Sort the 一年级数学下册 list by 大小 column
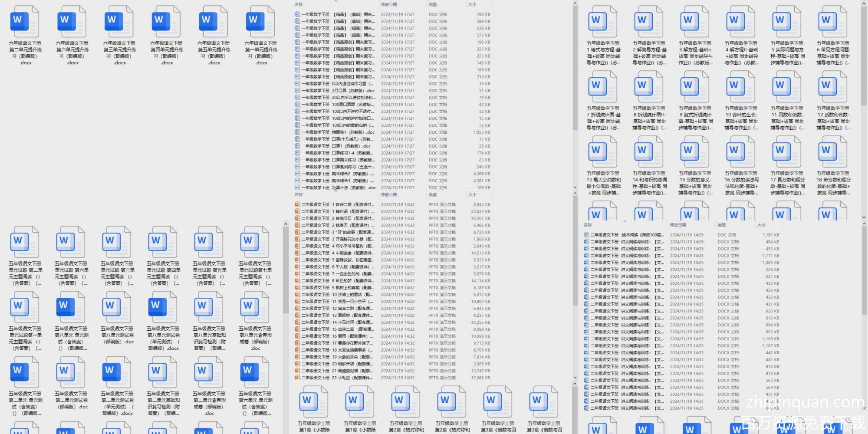 coord(473,5)
